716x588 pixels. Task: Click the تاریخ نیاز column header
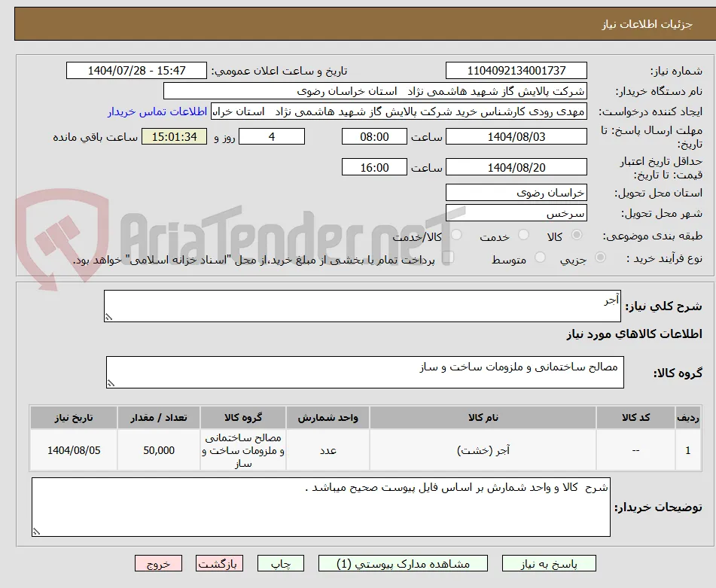(x=74, y=418)
